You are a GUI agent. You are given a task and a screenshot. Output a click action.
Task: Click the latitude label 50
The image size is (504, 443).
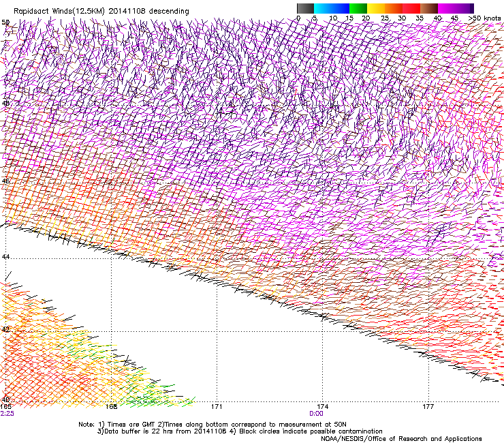5,22
